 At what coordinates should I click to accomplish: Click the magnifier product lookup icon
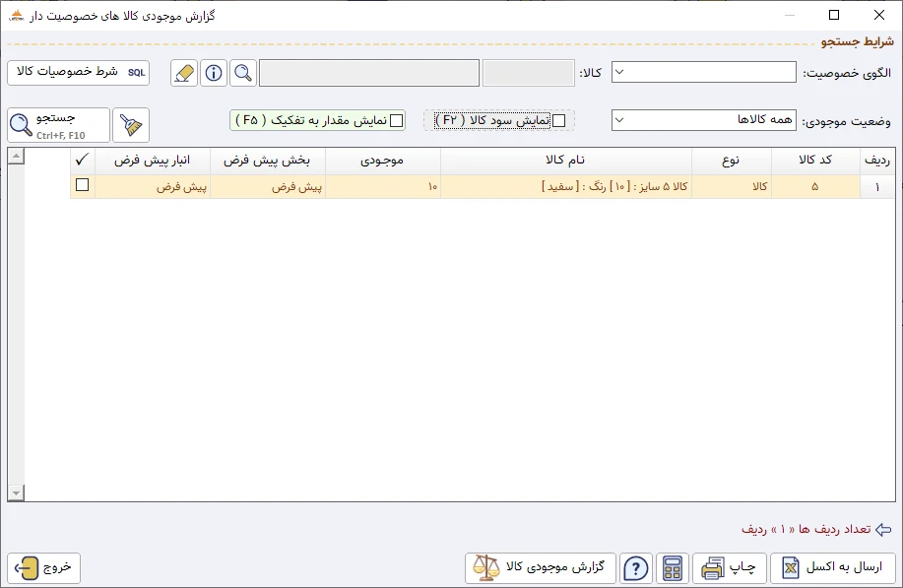[x=243, y=73]
